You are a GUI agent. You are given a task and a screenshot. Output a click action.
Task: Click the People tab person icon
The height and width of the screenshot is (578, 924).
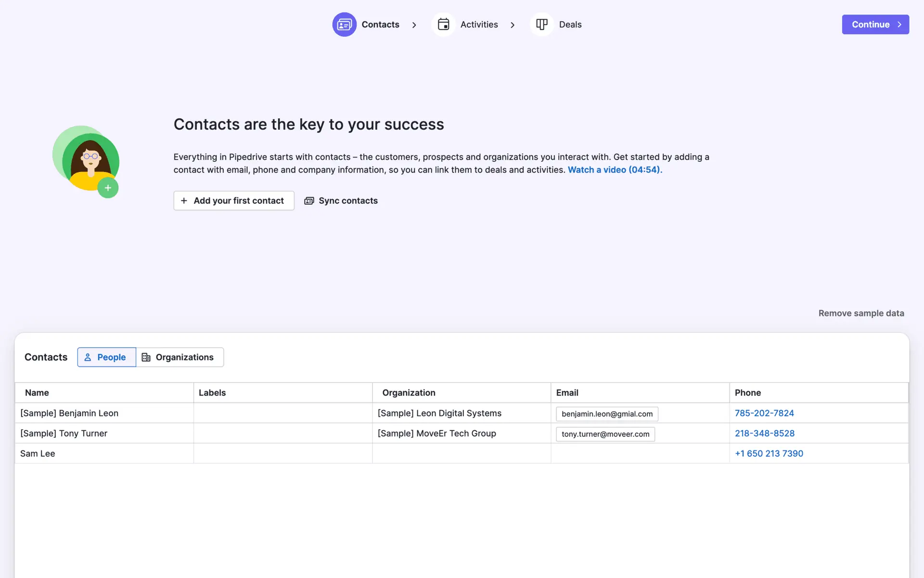[88, 357]
